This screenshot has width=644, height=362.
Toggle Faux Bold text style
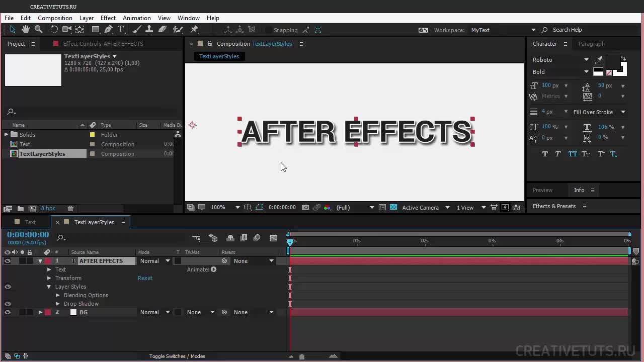[x=545, y=154]
